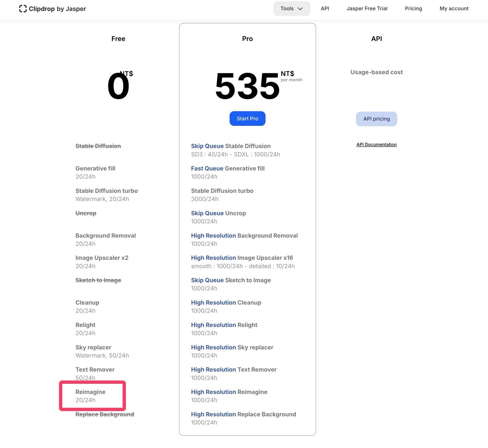The width and height of the screenshot is (488, 448).
Task: Click High Resolution Text Remover feature
Action: coord(234,370)
